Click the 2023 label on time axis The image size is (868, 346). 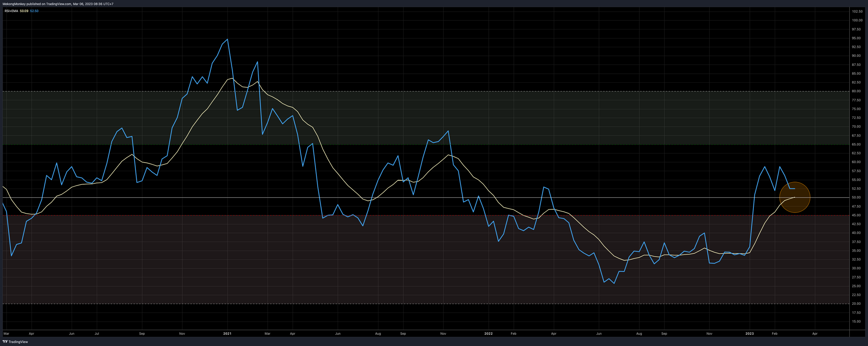point(750,334)
